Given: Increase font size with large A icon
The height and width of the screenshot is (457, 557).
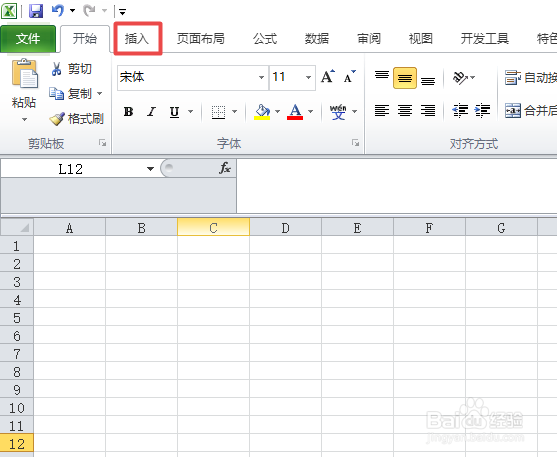Looking at the screenshot, I should pyautogui.click(x=328, y=76).
